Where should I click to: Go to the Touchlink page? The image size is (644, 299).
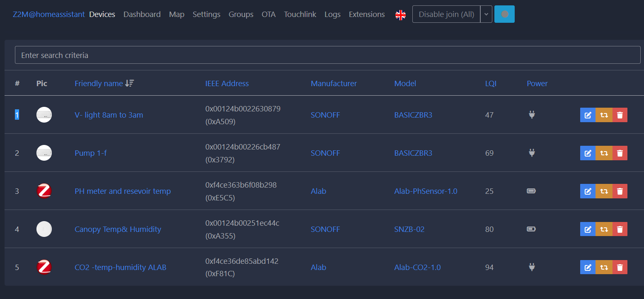click(x=300, y=14)
